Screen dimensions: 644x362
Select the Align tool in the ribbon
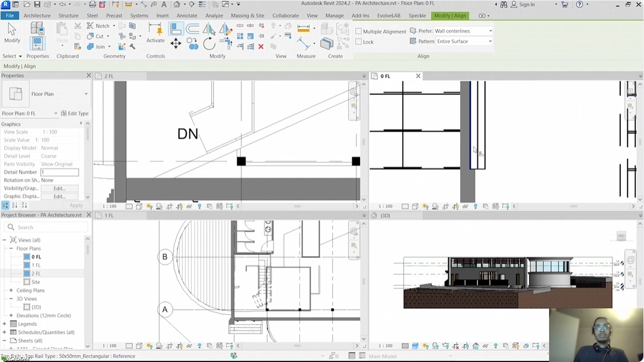[176, 28]
